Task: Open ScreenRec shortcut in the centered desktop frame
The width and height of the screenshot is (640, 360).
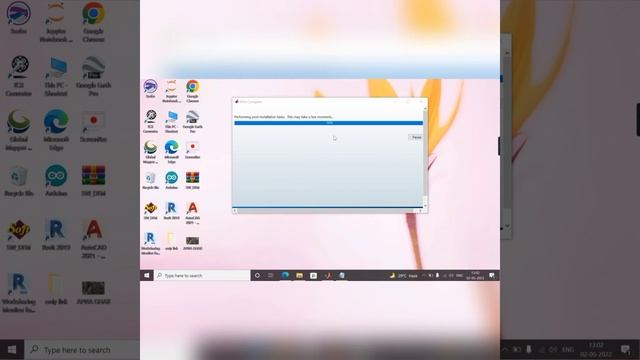Action: (192, 150)
